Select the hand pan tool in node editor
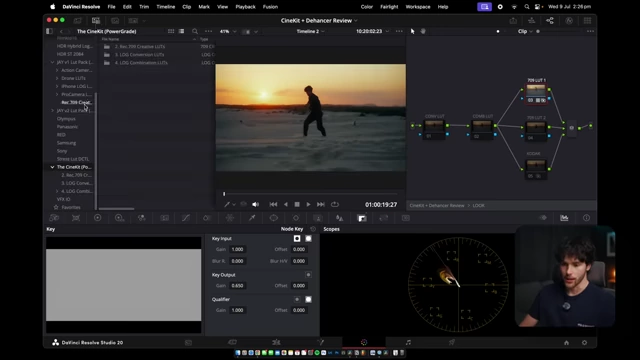640x360 pixels. coord(423,31)
